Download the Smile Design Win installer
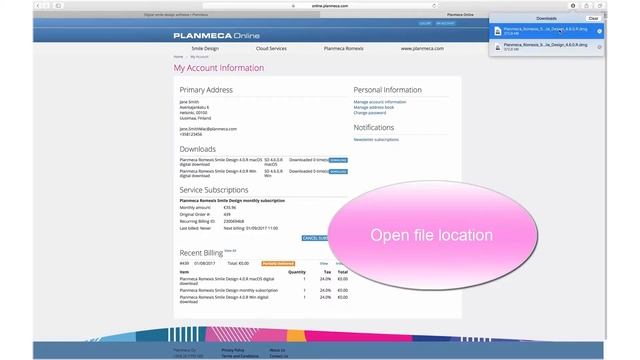640x360 pixels. 338,171
